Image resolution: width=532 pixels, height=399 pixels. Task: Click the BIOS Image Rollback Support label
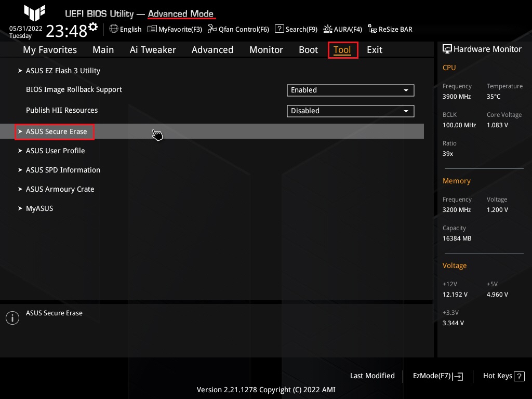74,89
